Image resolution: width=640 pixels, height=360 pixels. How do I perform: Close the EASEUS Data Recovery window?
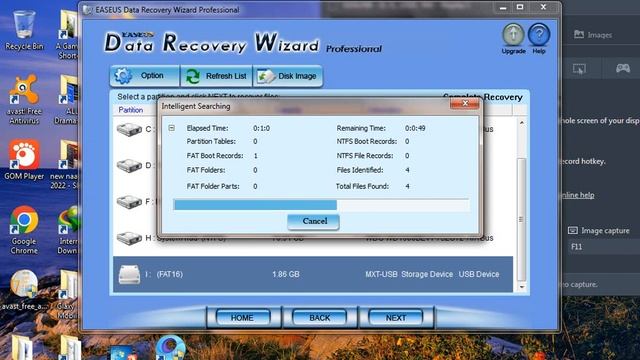tap(543, 7)
